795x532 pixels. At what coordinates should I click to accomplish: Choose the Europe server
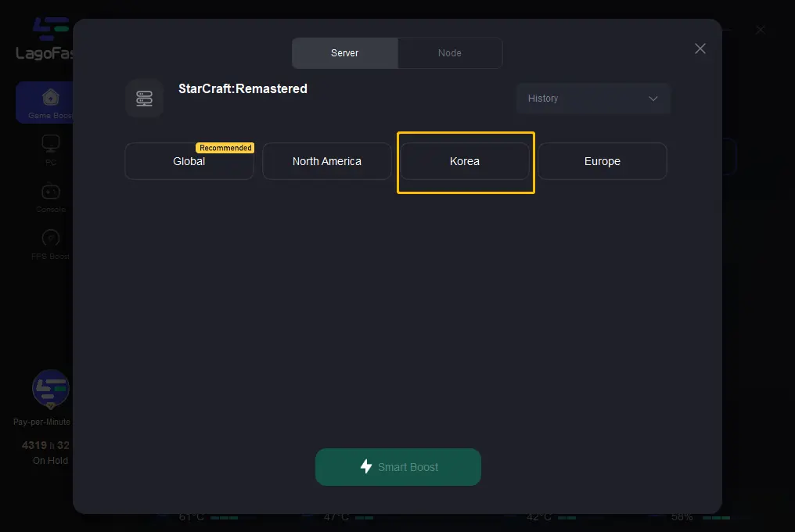[603, 161]
